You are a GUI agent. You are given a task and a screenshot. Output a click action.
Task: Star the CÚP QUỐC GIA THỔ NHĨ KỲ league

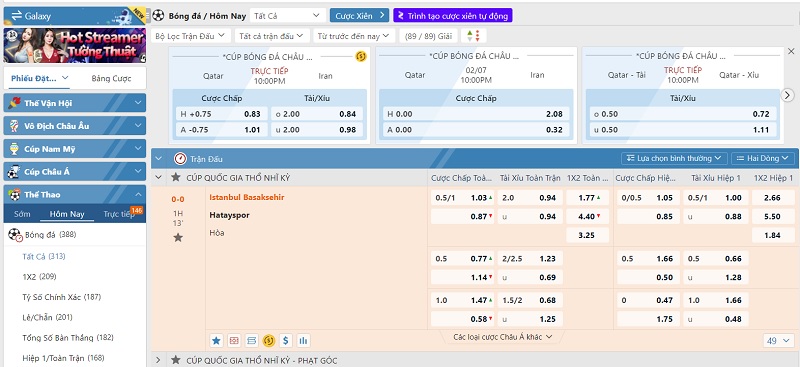tap(176, 177)
